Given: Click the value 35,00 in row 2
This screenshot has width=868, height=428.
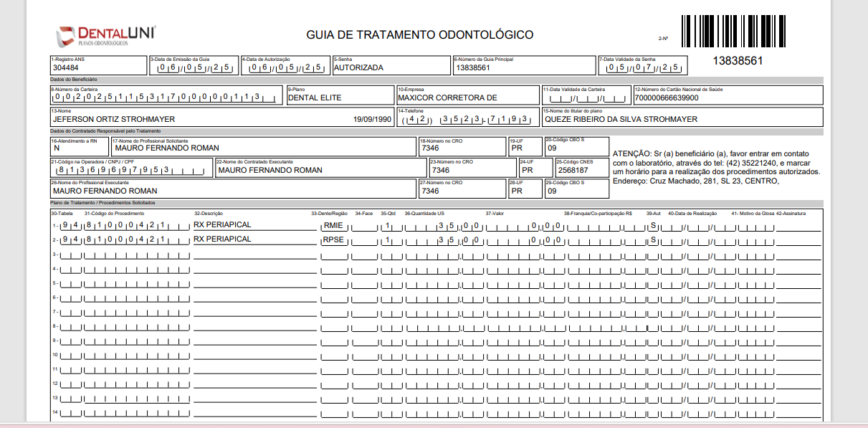Looking at the screenshot, I should click(457, 240).
